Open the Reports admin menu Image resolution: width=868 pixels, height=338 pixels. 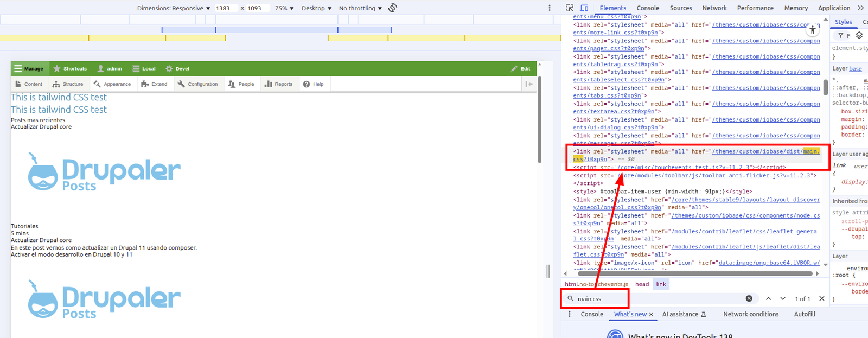coord(278,84)
